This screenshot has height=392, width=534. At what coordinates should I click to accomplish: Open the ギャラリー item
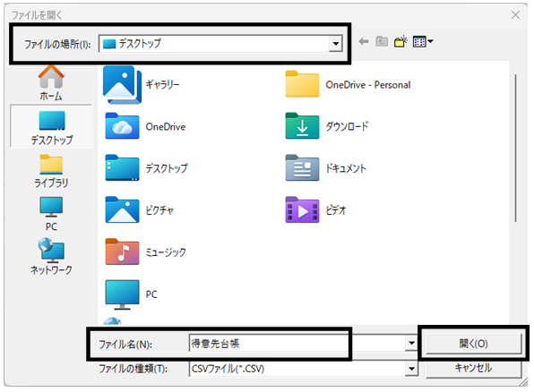(x=142, y=84)
